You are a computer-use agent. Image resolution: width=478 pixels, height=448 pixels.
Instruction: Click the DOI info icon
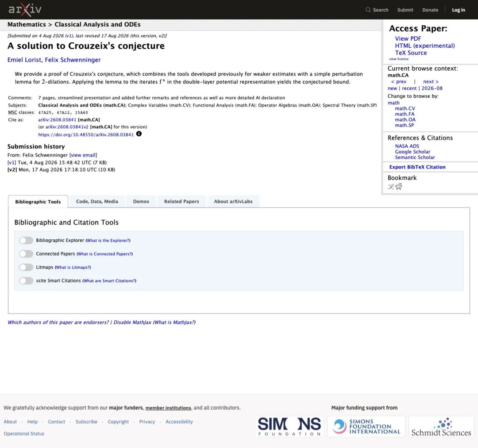click(x=139, y=134)
